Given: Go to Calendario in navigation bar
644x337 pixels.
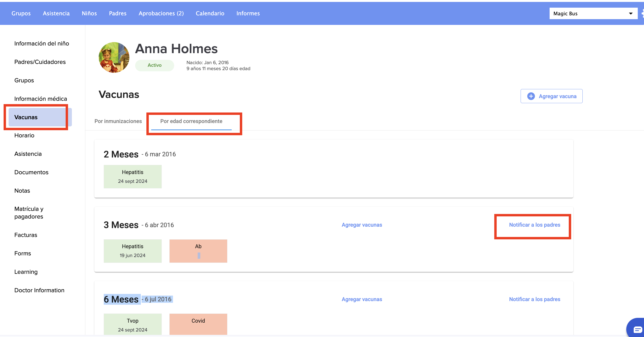Looking at the screenshot, I should pos(210,13).
